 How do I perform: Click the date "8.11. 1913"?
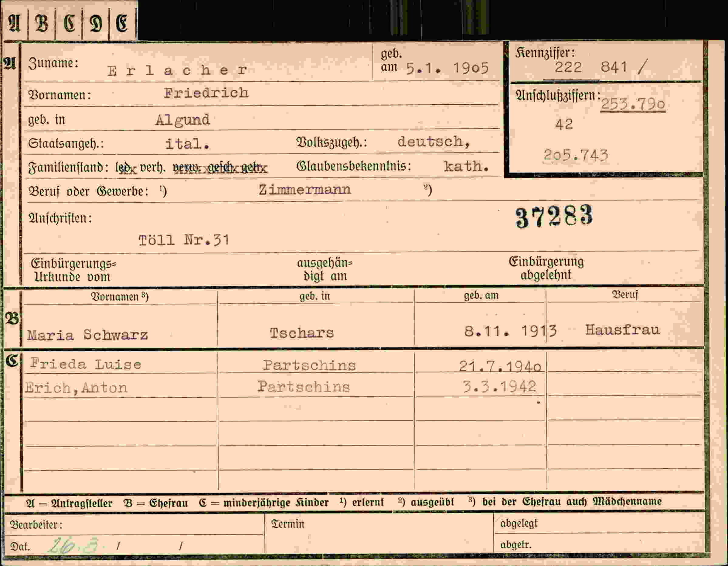tap(510, 331)
